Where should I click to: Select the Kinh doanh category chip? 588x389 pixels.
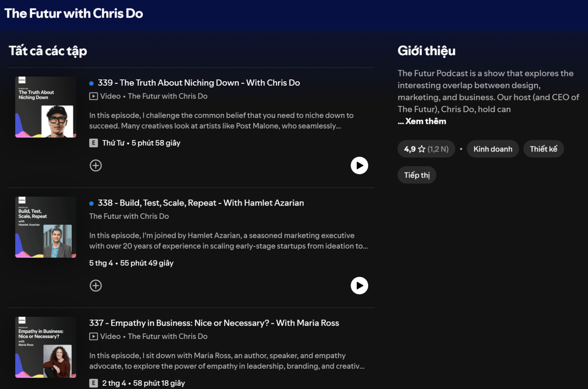493,149
